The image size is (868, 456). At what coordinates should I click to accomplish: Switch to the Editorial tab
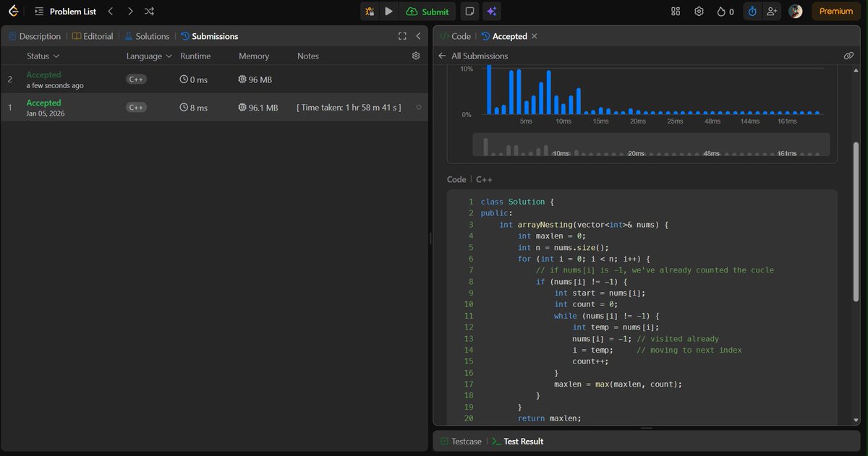point(93,36)
